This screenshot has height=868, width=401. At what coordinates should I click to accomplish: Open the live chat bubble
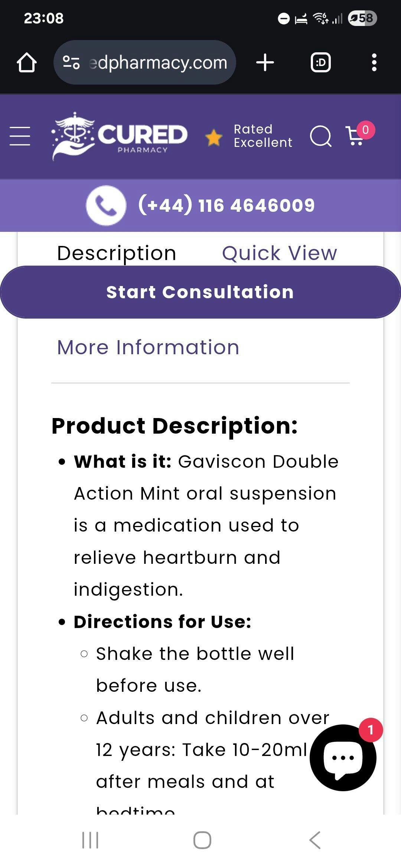[x=343, y=757]
